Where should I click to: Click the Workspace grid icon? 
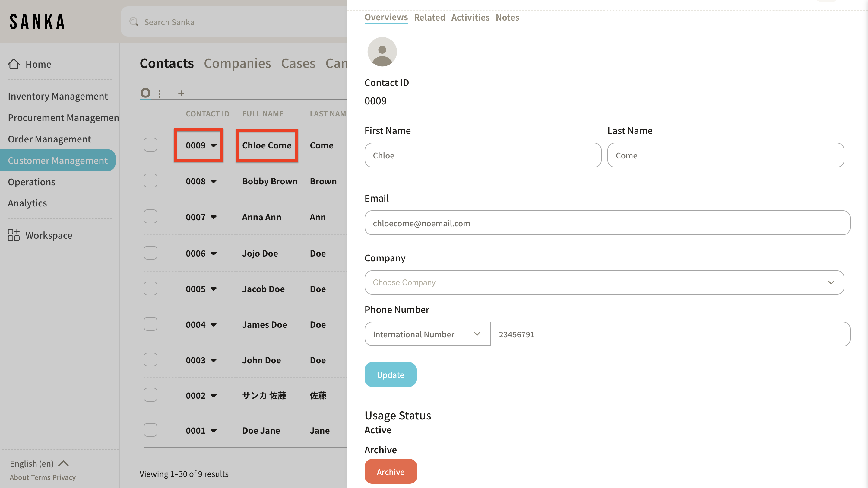14,235
